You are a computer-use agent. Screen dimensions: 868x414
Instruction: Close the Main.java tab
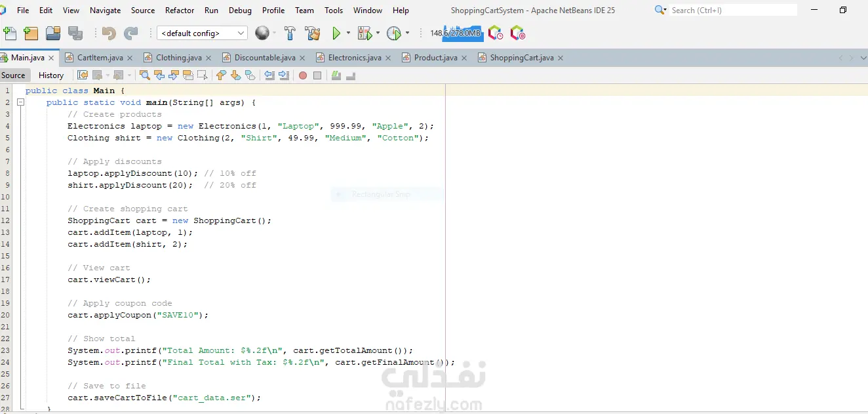[x=52, y=58]
